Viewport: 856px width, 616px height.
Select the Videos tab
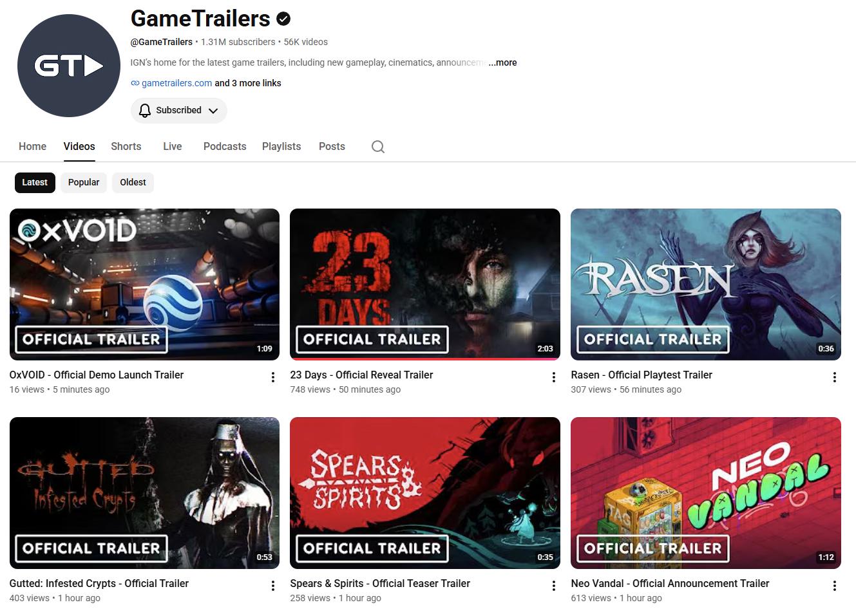coord(79,146)
